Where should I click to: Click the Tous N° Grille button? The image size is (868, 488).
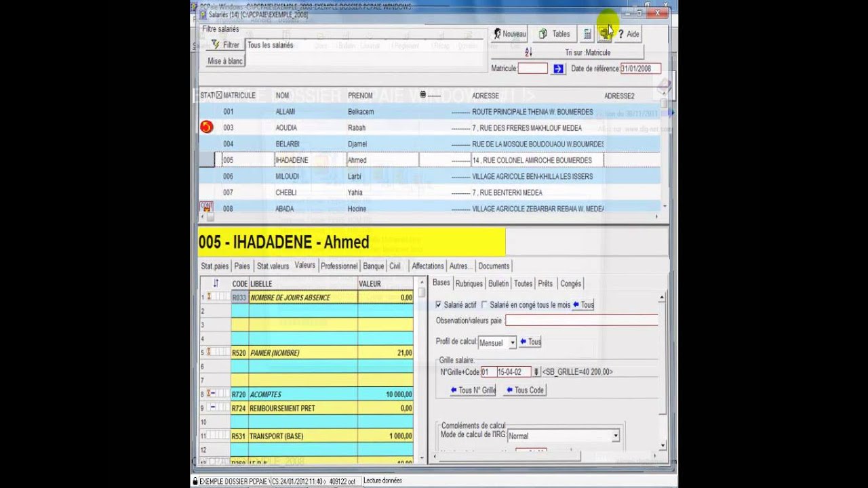coord(473,390)
